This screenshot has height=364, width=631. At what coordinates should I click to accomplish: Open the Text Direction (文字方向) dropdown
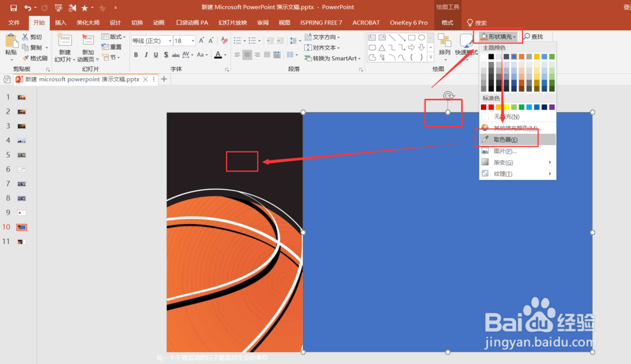[322, 37]
